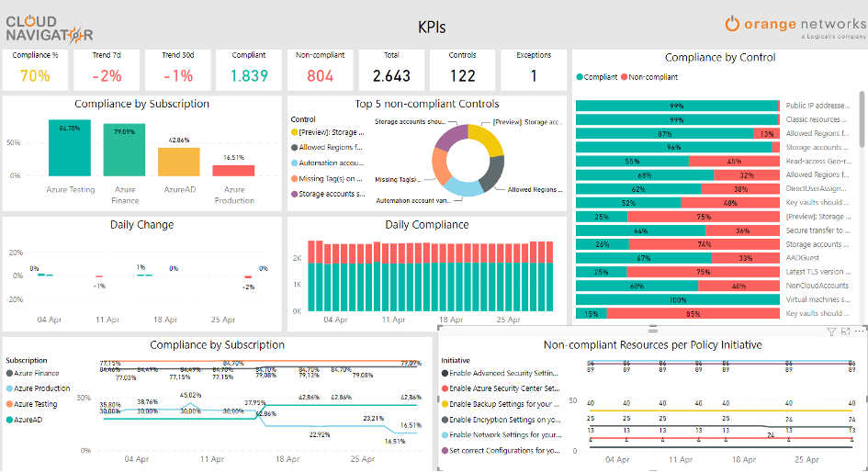Select the Azure Production 16.51% bar
Image resolution: width=868 pixels, height=472 pixels.
pos(233,171)
